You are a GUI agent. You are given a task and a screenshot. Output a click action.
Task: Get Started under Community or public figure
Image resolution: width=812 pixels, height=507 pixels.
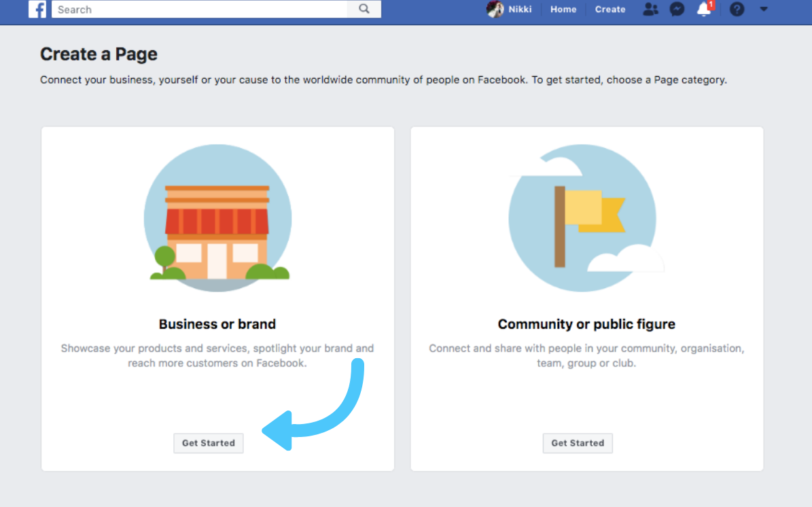tap(578, 443)
